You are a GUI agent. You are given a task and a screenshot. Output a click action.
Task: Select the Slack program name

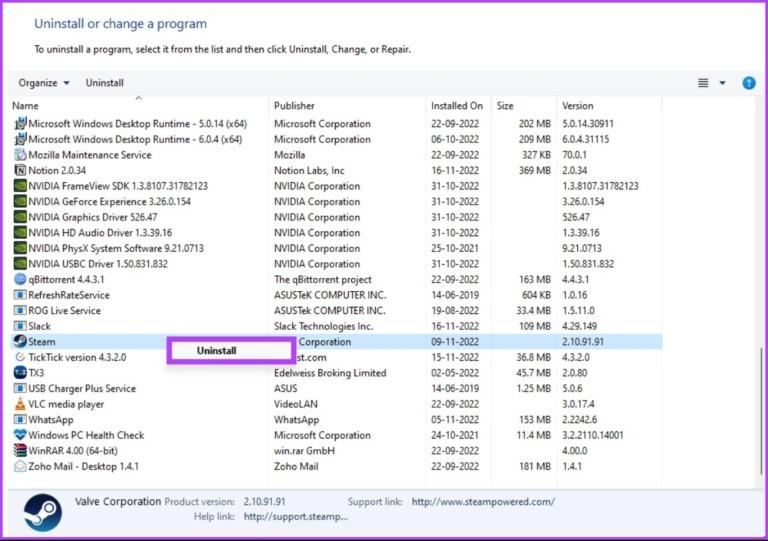(39, 326)
